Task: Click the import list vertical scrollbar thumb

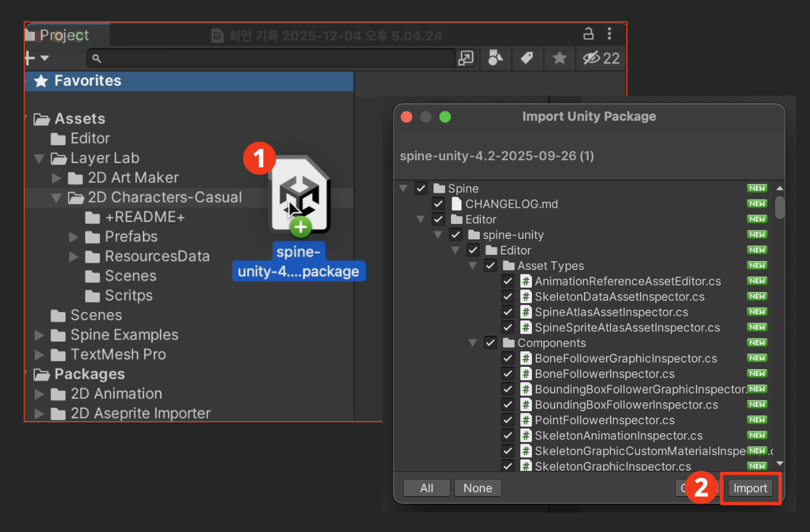Action: [780, 208]
